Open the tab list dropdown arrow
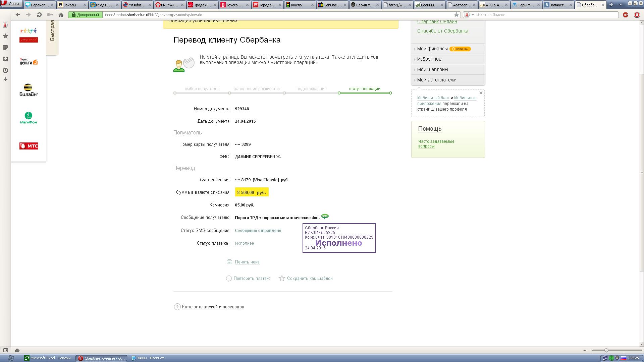Screen dimensions: 644x362 pos(621,5)
